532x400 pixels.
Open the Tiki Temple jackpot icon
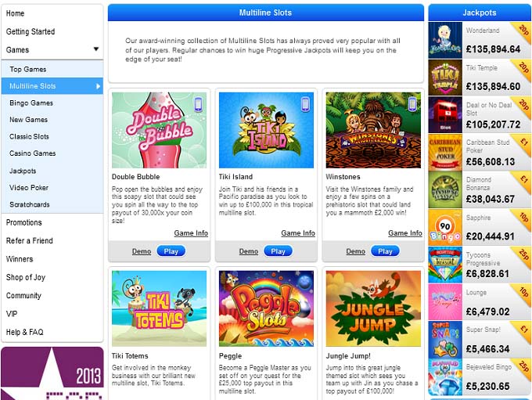[445, 77]
